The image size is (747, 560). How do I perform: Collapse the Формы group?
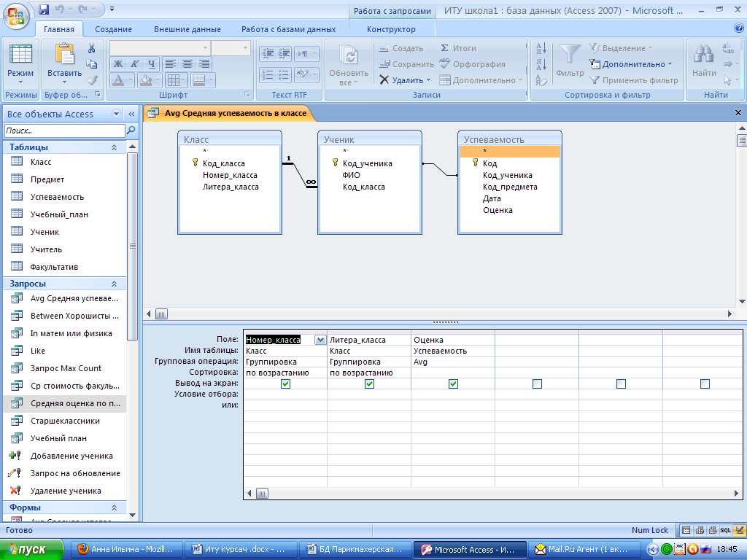pos(115,507)
